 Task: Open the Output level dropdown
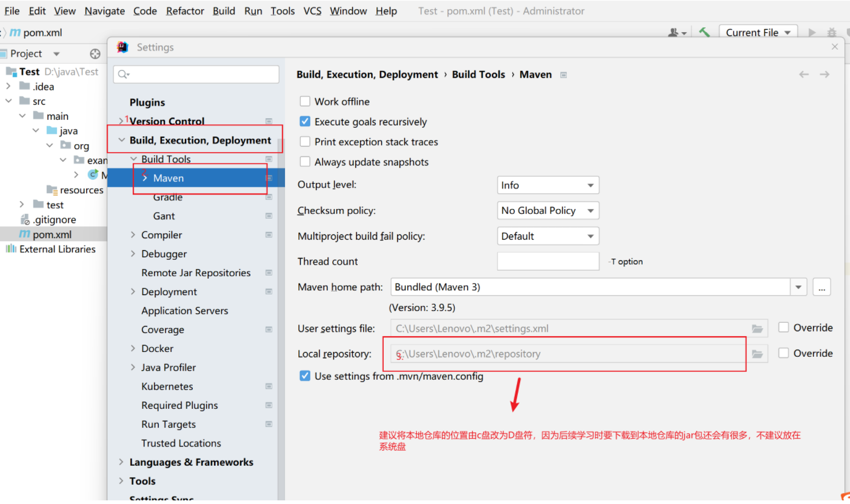(x=548, y=185)
